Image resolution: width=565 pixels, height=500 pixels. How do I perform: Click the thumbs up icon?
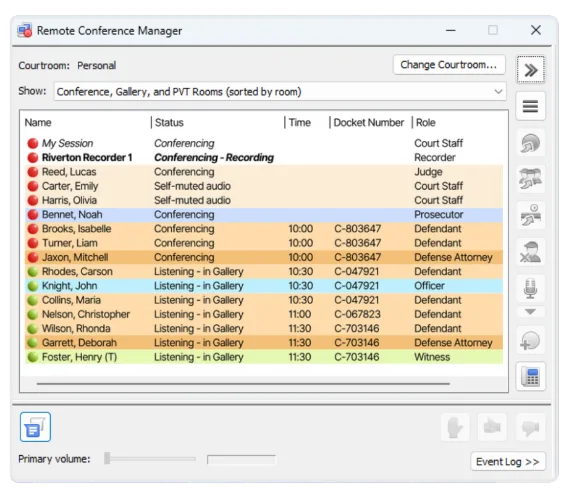click(x=492, y=428)
